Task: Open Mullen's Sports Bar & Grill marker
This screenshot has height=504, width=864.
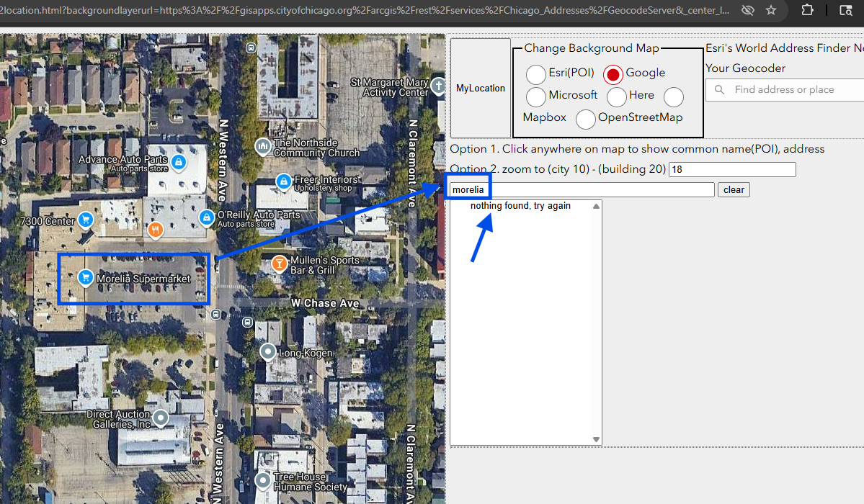Action: (280, 264)
